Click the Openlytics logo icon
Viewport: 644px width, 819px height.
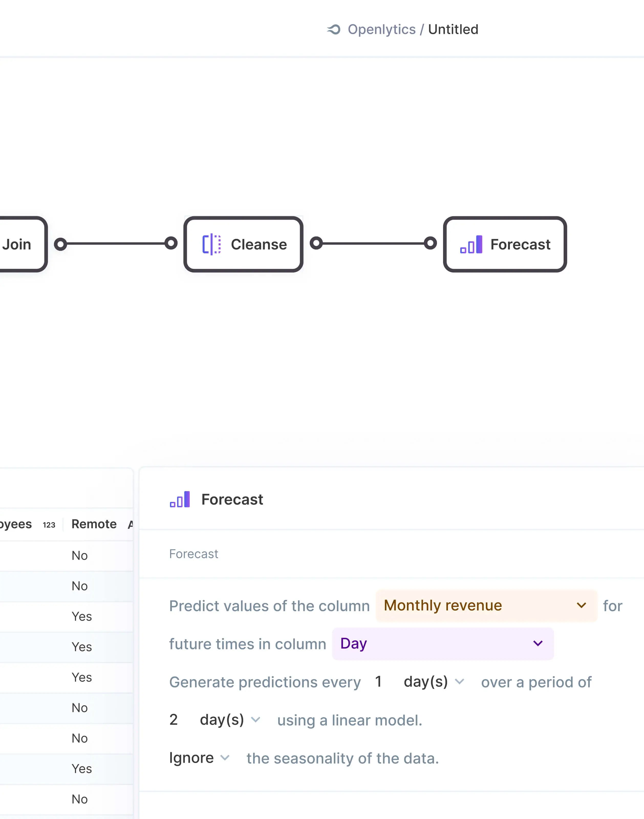334,29
